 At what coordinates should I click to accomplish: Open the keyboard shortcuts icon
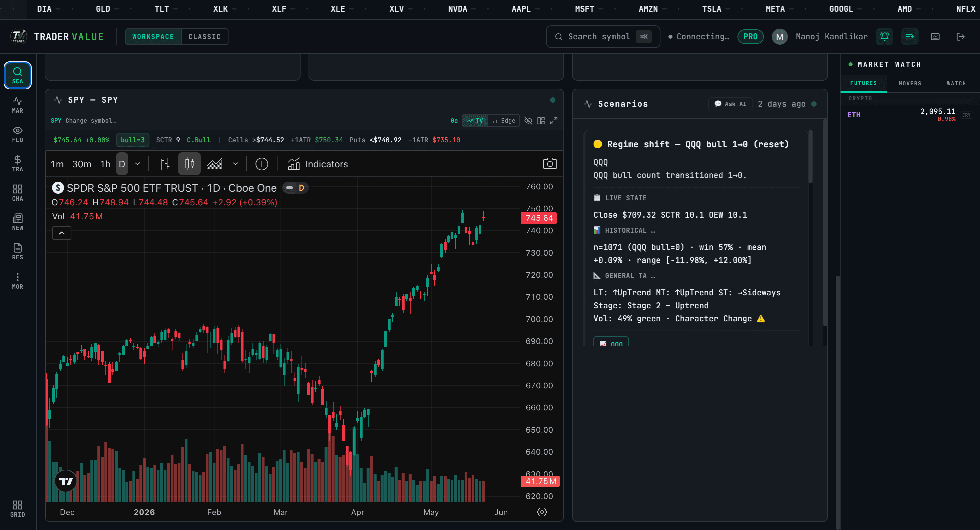pyautogui.click(x=935, y=36)
